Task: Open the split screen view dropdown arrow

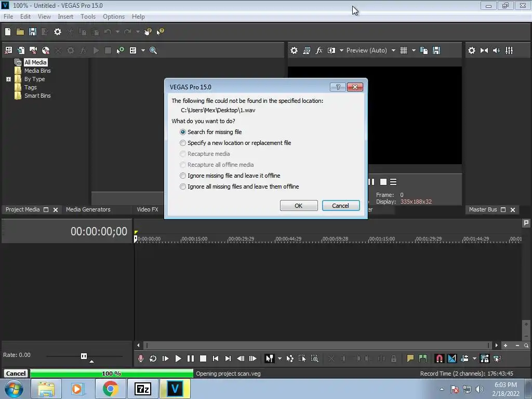Action: coord(341,50)
